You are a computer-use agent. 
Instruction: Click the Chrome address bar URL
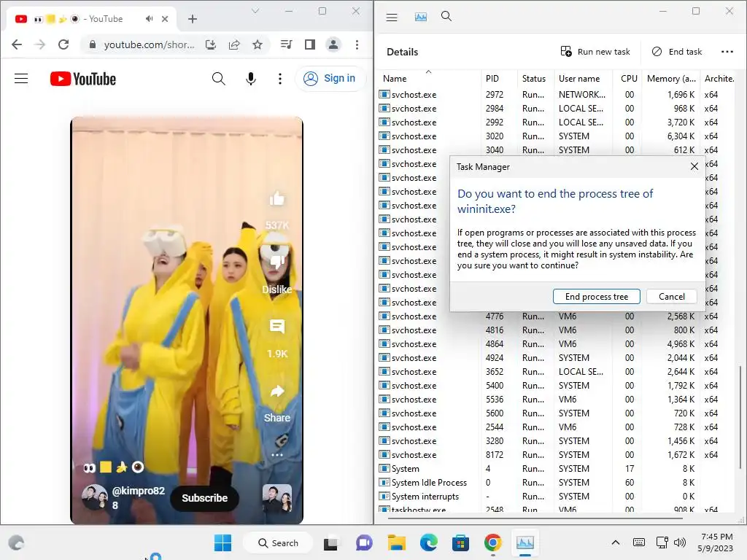click(149, 44)
